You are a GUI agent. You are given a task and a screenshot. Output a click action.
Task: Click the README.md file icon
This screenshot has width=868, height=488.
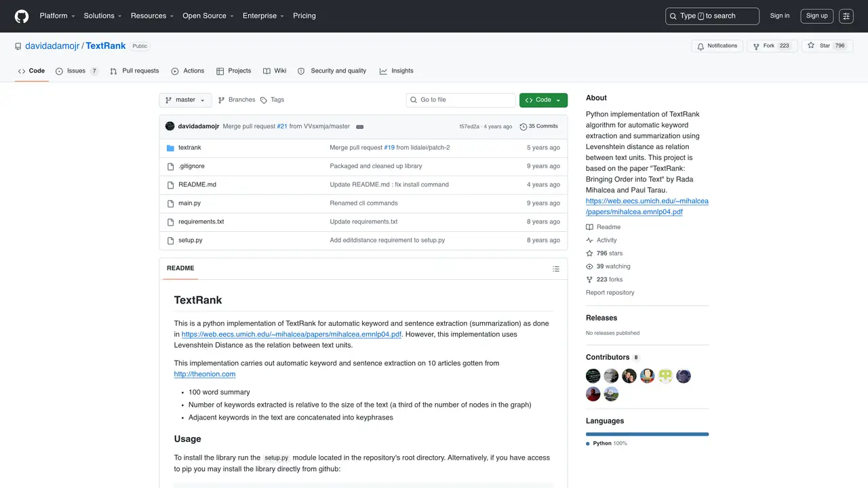(170, 184)
